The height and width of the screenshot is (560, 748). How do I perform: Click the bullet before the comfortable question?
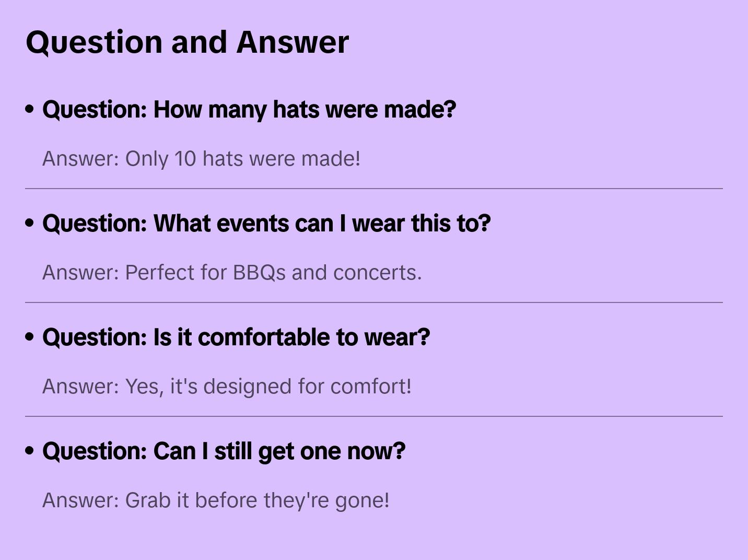pos(29,337)
